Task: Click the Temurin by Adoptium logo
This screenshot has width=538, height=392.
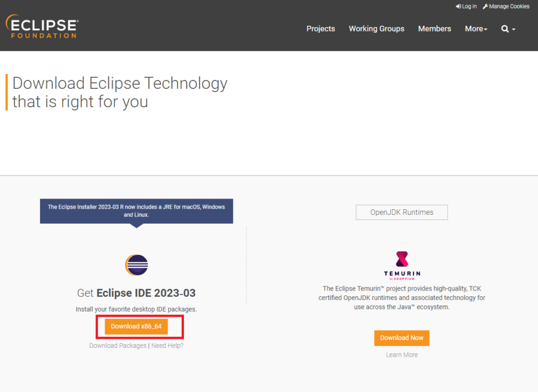Action: [401, 263]
